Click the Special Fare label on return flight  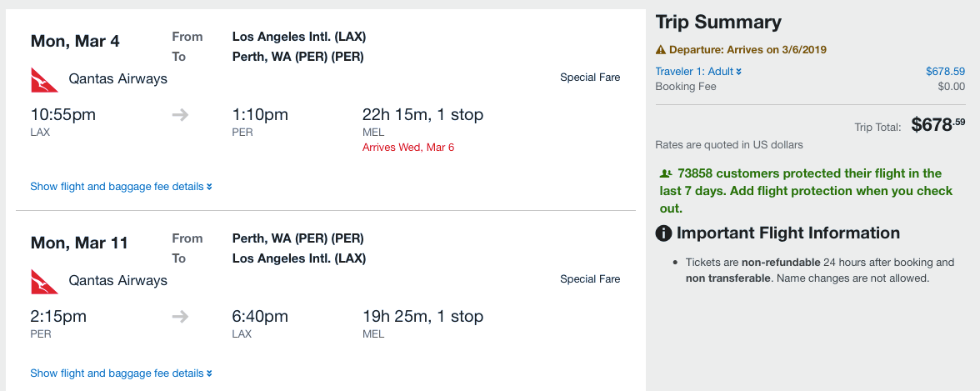590,279
